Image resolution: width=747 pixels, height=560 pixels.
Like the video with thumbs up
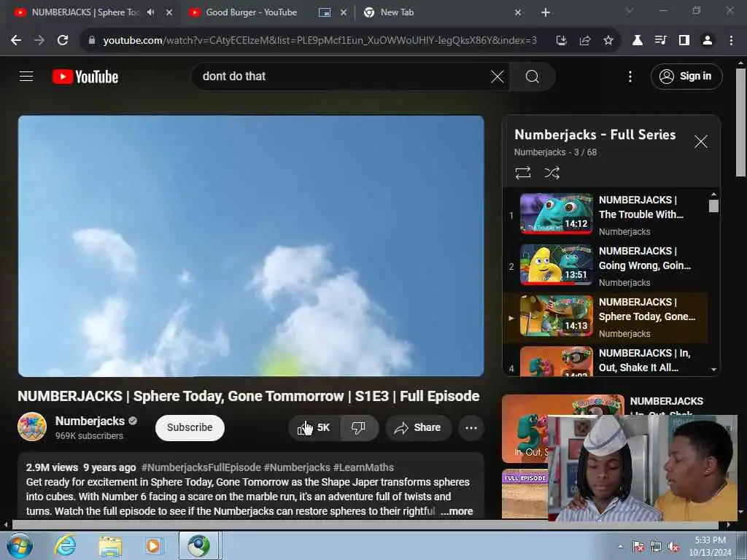314,427
